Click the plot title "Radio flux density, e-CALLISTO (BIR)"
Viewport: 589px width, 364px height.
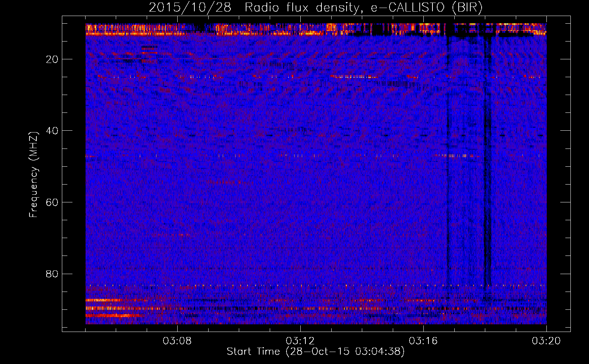click(363, 8)
